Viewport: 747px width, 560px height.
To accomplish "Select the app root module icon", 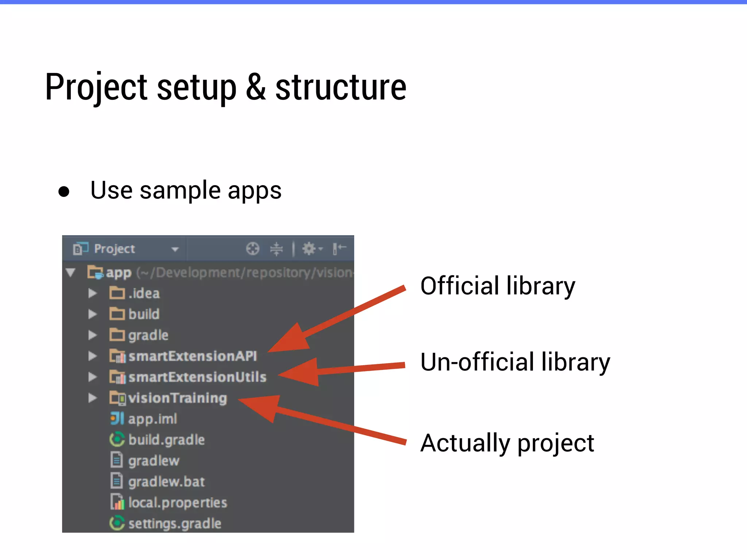I will [x=96, y=272].
